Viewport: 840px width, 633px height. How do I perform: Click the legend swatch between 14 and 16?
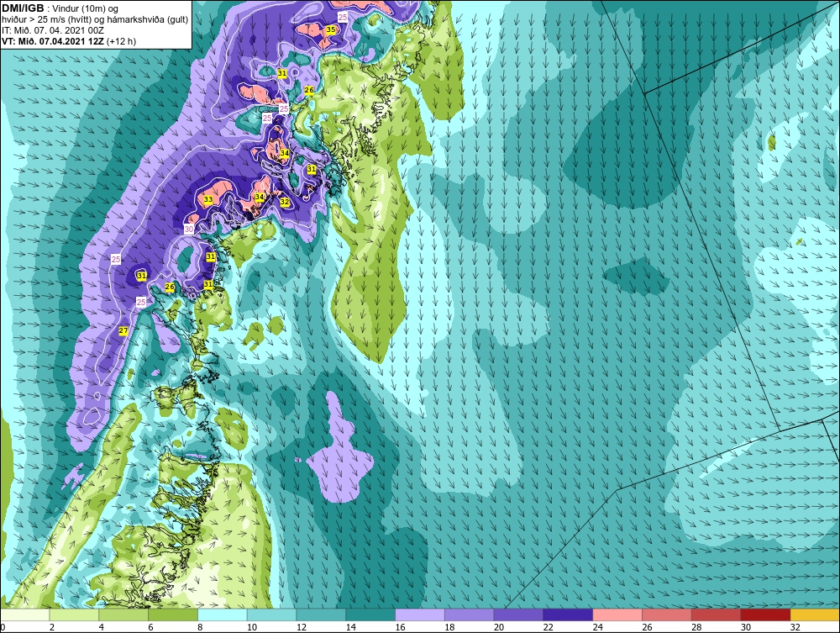(370, 615)
